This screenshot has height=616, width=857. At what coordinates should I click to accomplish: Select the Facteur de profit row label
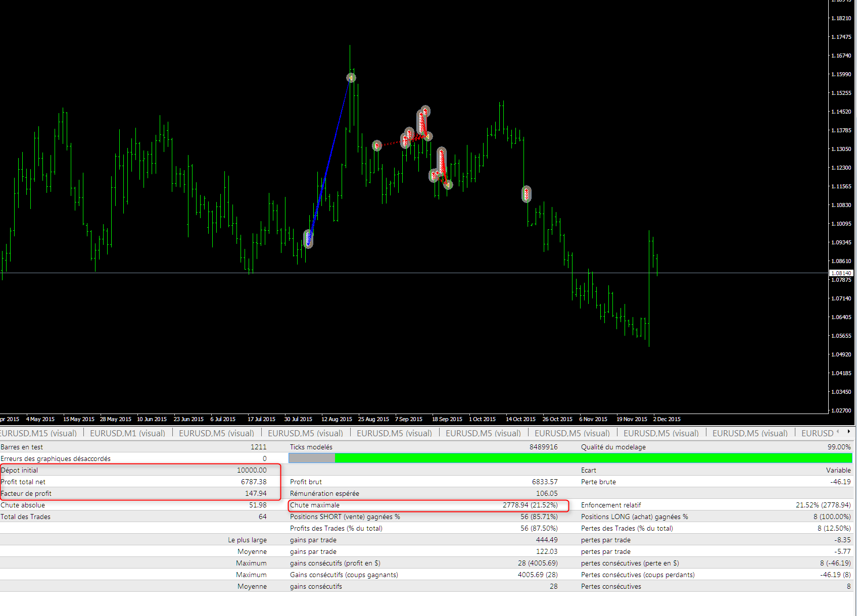click(x=26, y=493)
